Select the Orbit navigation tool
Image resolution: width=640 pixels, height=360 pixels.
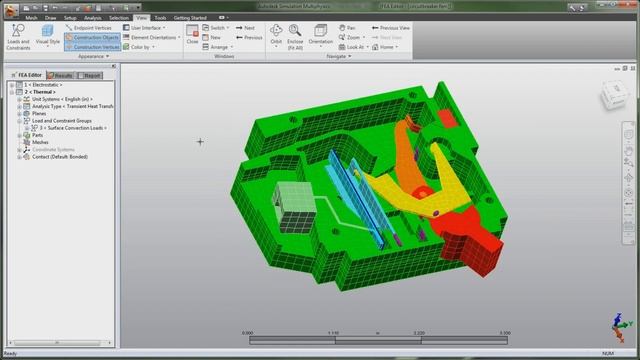(x=276, y=35)
